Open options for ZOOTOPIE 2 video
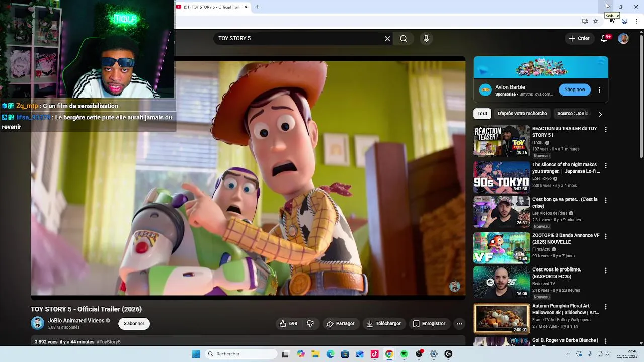 606,236
